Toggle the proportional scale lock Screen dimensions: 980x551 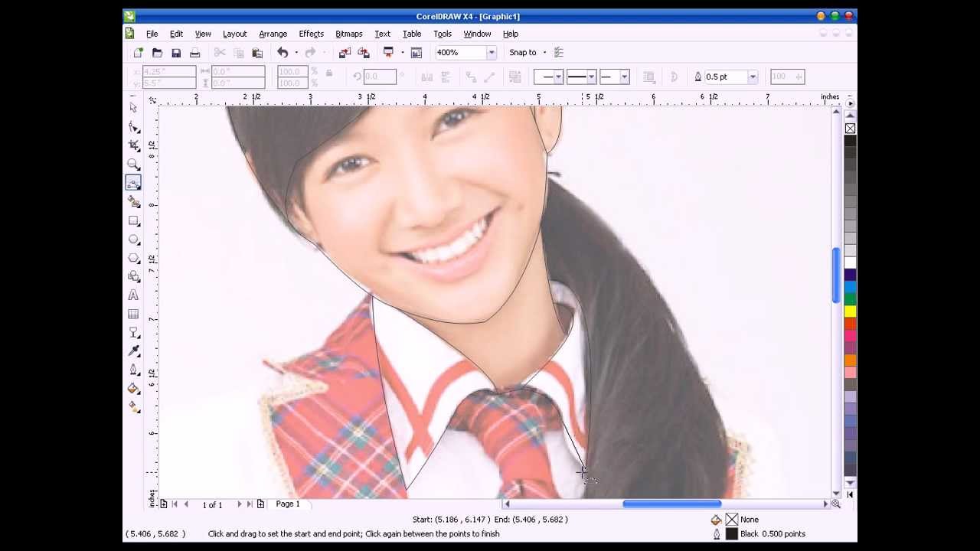(328, 77)
